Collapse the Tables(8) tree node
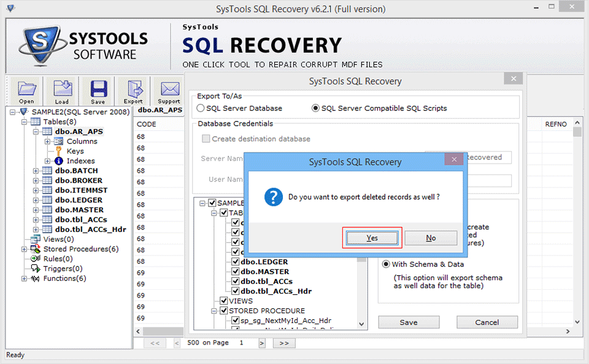The height and width of the screenshot is (364, 589). click(25, 122)
